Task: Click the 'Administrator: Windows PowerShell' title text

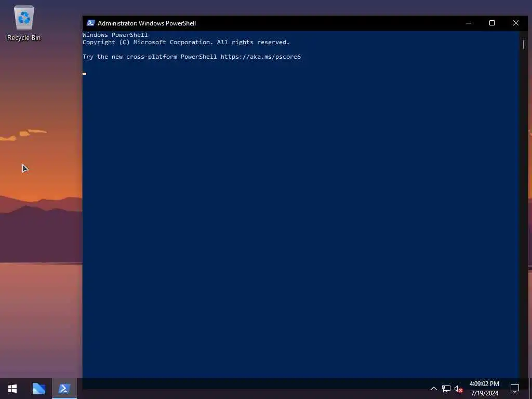Action: [147, 23]
